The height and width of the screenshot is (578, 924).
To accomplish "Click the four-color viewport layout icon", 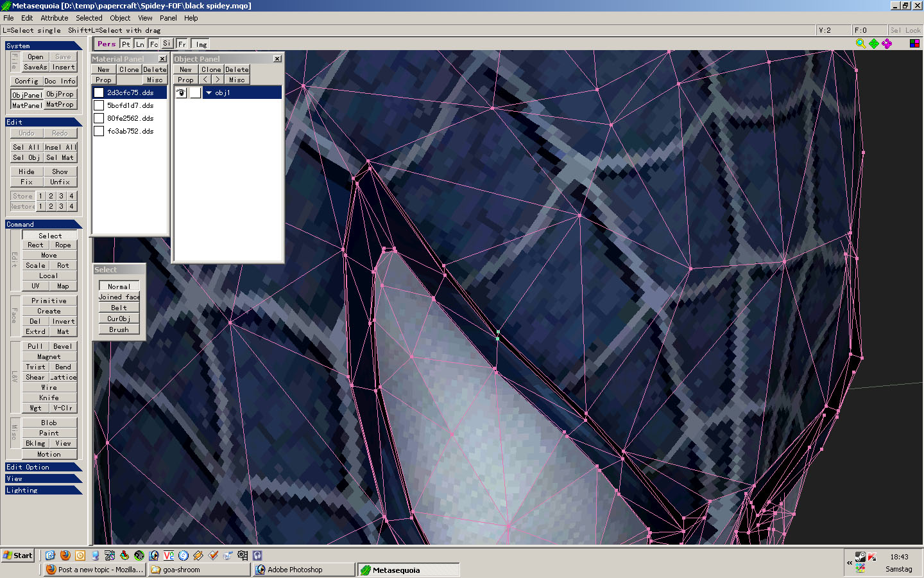I will (x=915, y=44).
